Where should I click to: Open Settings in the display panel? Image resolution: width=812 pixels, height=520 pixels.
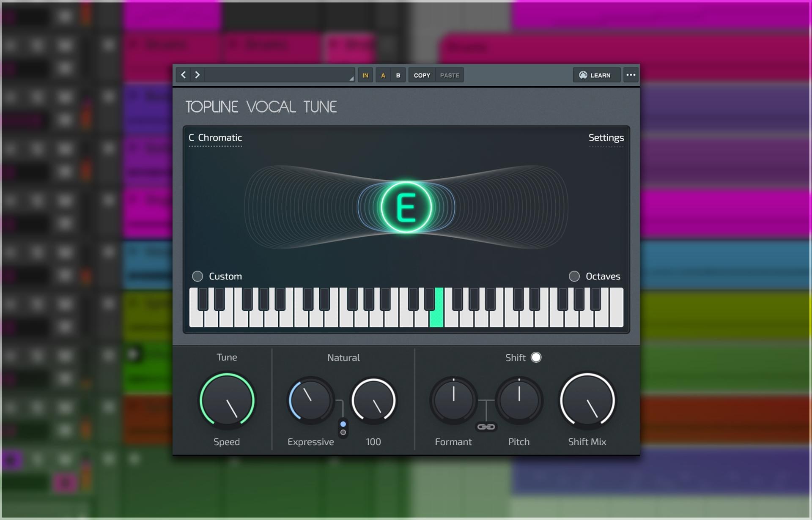click(606, 138)
